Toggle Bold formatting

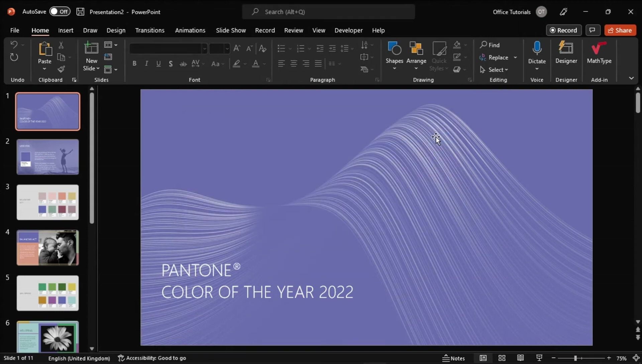click(134, 63)
